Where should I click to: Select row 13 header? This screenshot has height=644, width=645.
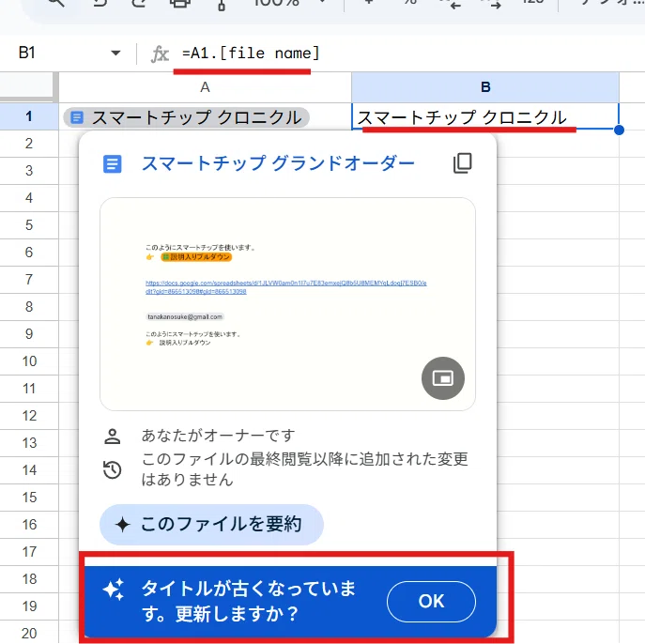click(x=29, y=443)
